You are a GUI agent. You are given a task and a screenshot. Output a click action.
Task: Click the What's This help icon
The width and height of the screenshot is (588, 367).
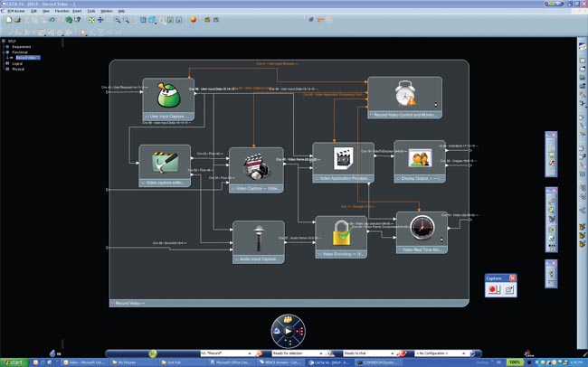(78, 20)
